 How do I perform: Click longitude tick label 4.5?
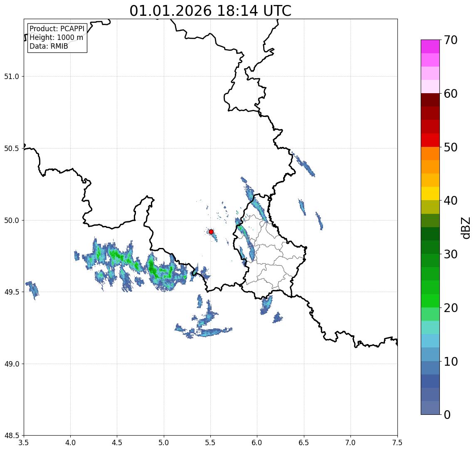(117, 442)
